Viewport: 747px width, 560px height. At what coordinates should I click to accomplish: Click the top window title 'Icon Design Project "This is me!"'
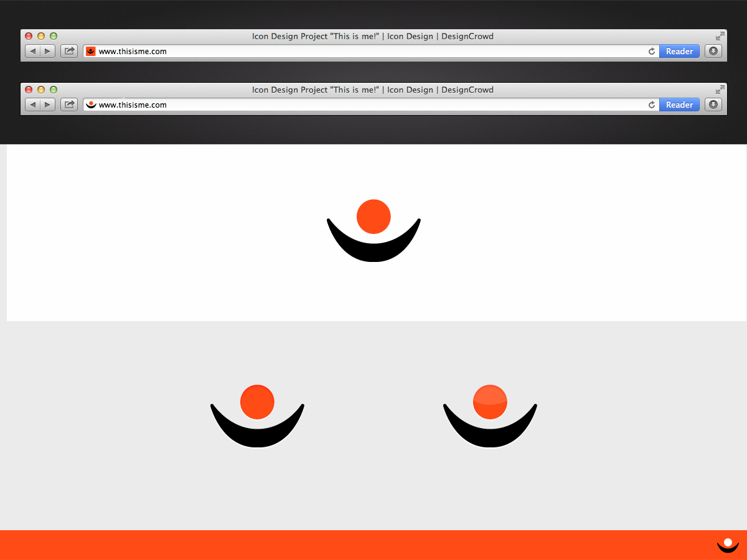click(315, 36)
